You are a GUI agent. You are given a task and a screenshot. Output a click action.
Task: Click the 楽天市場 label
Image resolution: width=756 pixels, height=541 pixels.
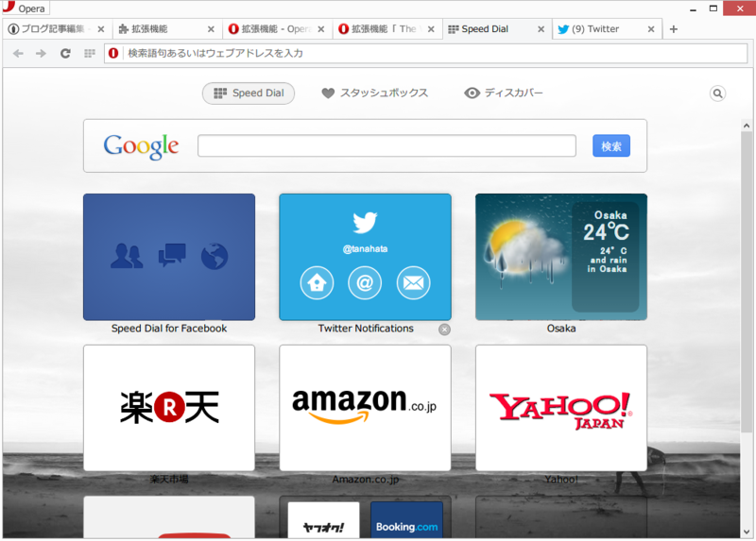click(169, 480)
